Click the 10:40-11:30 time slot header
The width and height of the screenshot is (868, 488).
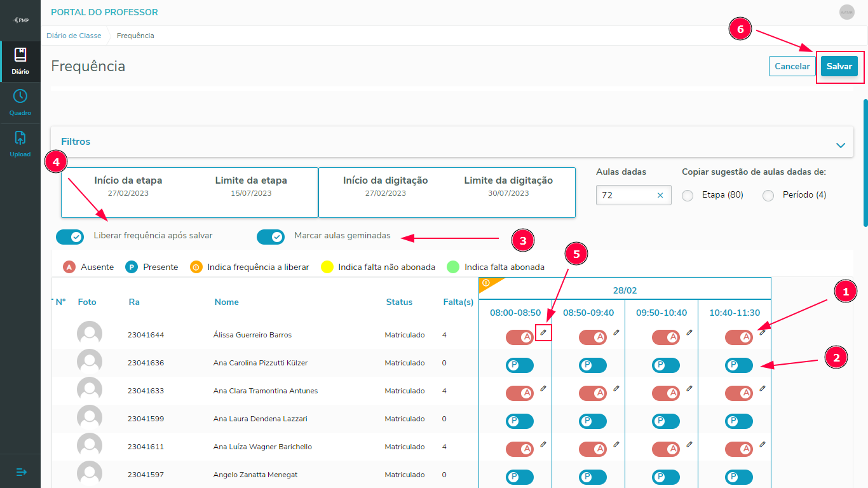click(x=735, y=313)
